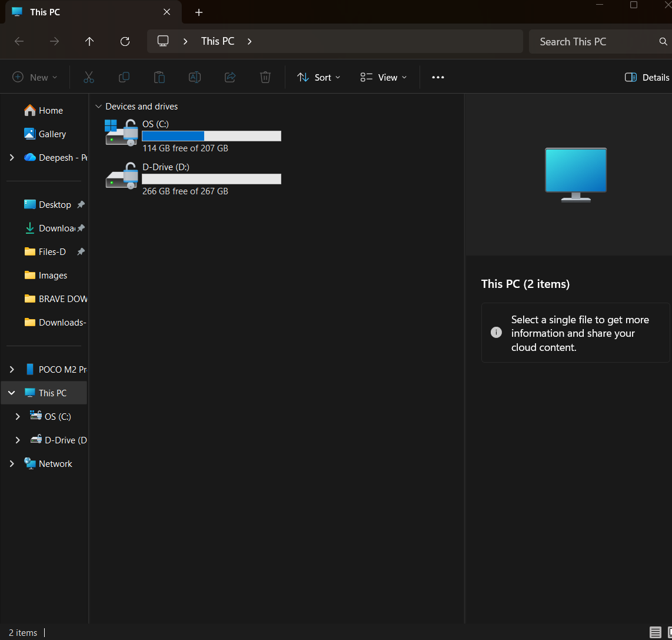Click the OS (C:) storage usage bar

click(x=212, y=136)
